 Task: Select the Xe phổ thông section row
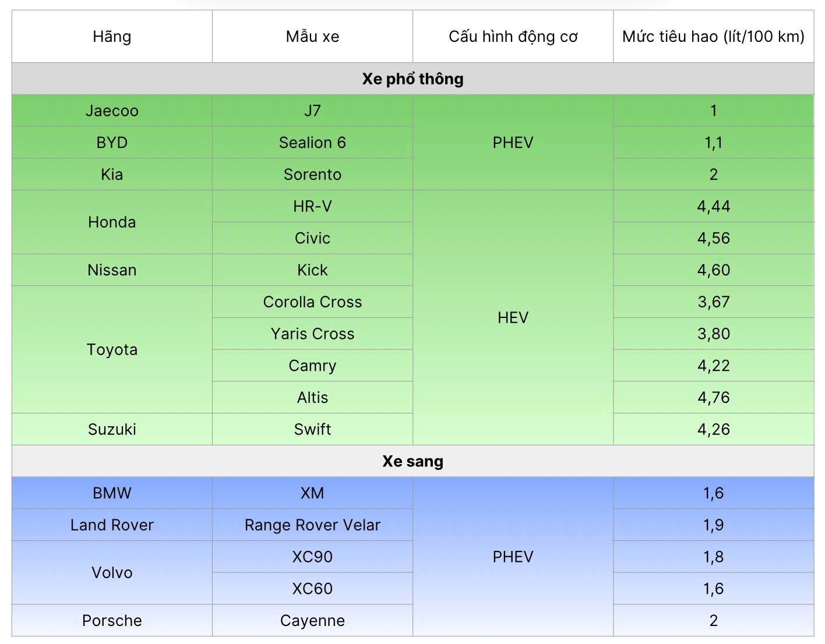click(412, 79)
